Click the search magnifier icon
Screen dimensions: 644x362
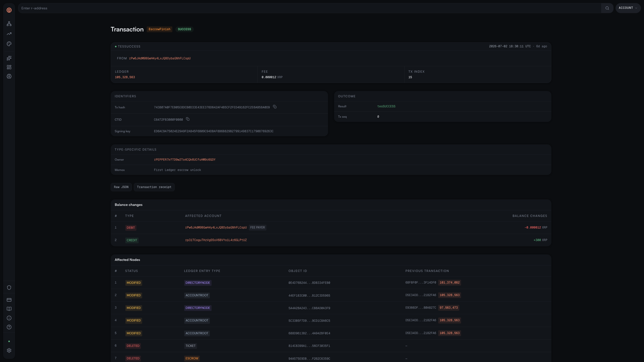point(607,8)
